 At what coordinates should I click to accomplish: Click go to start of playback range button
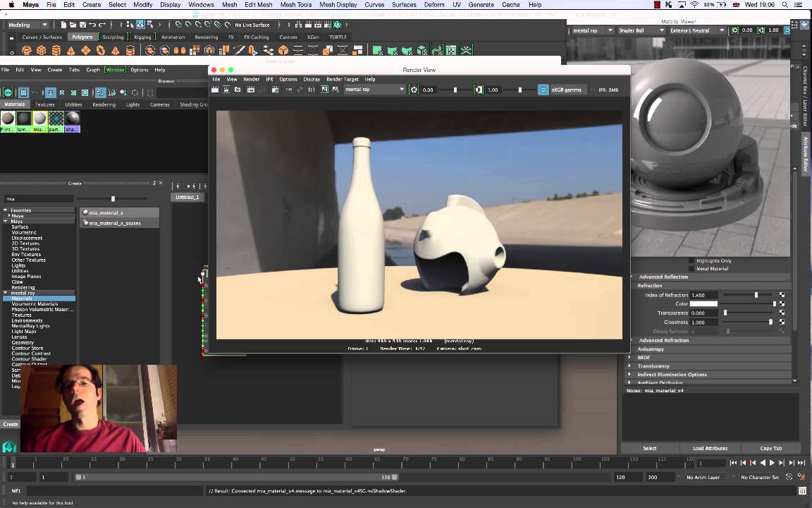pos(733,463)
